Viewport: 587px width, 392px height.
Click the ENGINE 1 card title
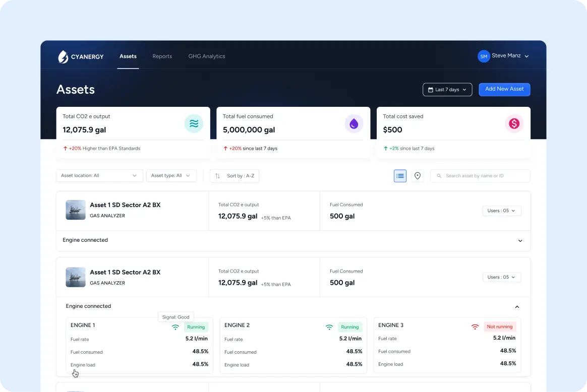[x=83, y=325]
